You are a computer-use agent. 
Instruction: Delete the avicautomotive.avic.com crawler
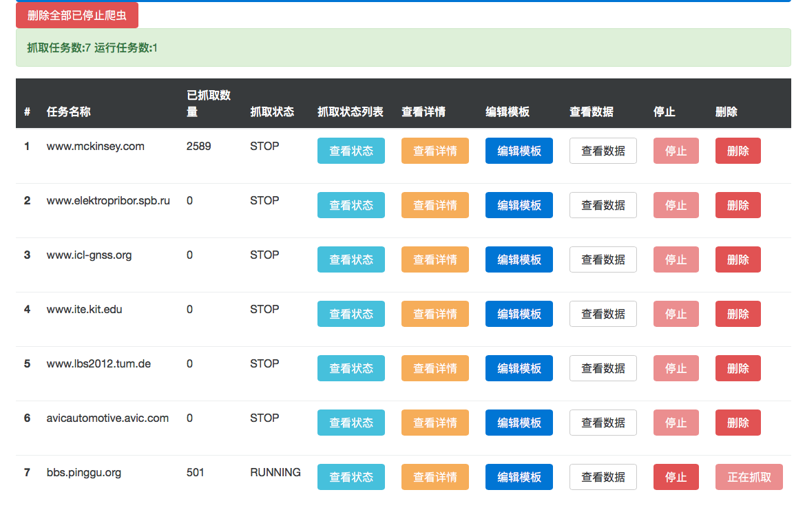tap(738, 422)
